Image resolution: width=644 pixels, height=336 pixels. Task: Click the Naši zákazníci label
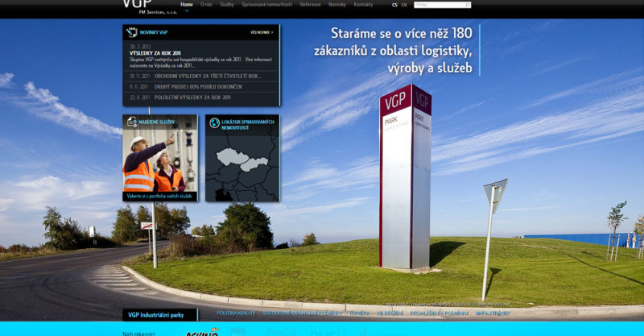(x=138, y=334)
